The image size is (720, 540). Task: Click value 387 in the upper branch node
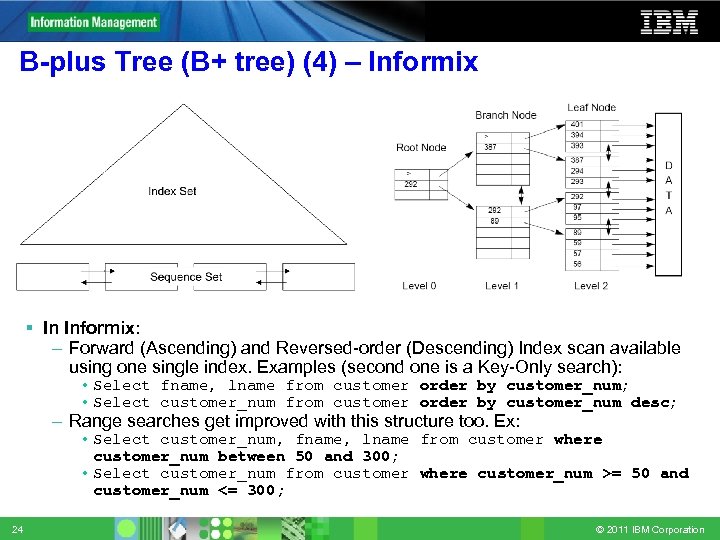point(490,147)
